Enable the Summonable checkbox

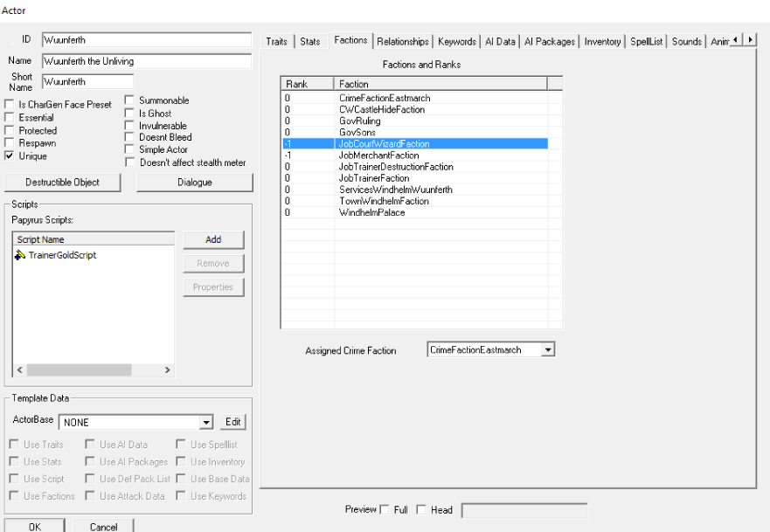[129, 100]
